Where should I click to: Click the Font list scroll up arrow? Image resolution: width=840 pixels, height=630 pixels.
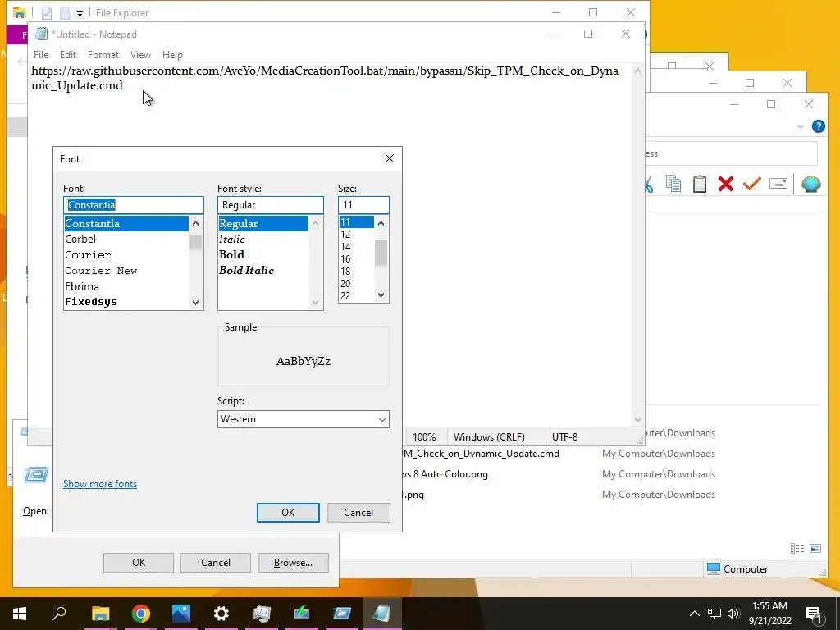(195, 223)
